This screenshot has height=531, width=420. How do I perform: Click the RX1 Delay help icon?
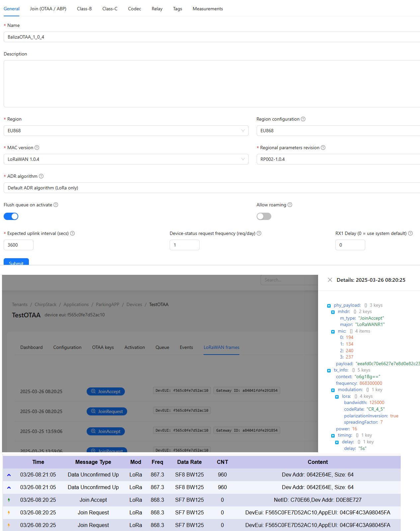[x=410, y=233]
